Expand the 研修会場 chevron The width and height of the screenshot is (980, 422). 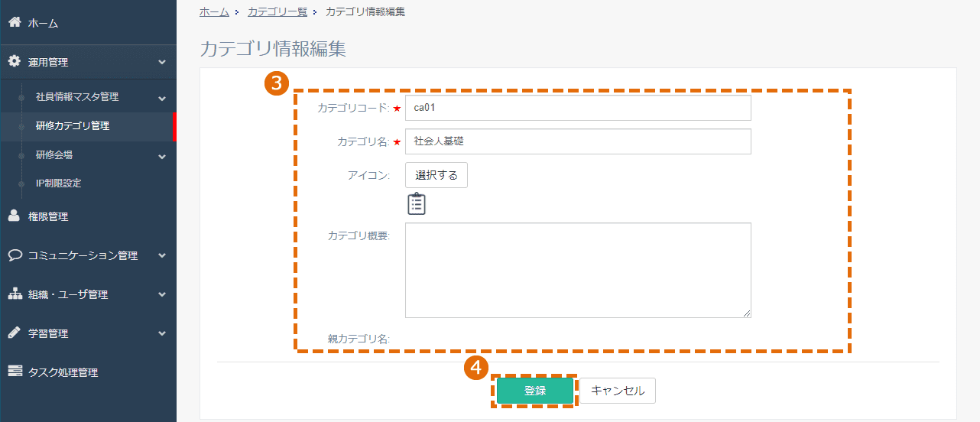(162, 156)
